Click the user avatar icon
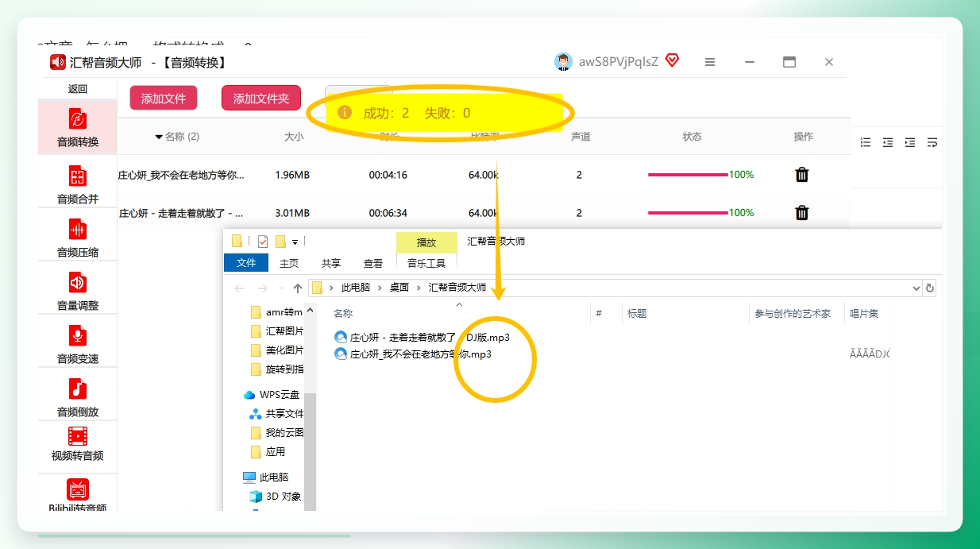Image resolution: width=980 pixels, height=549 pixels. point(563,62)
